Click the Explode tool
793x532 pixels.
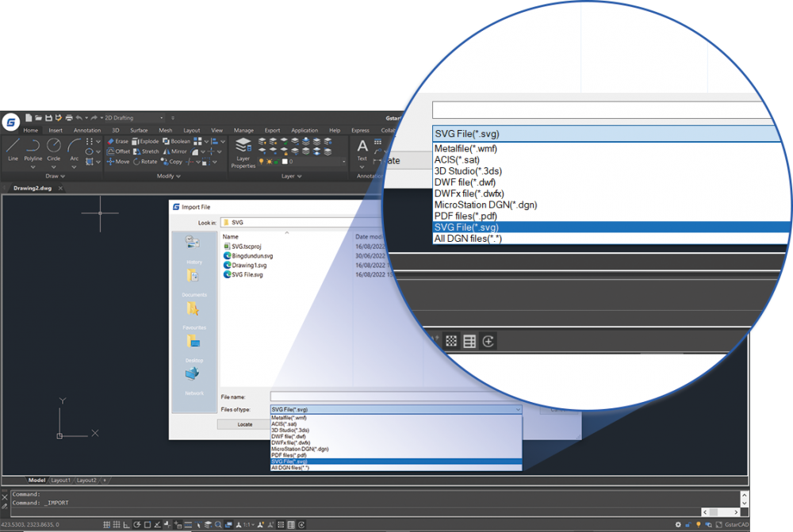pos(145,142)
